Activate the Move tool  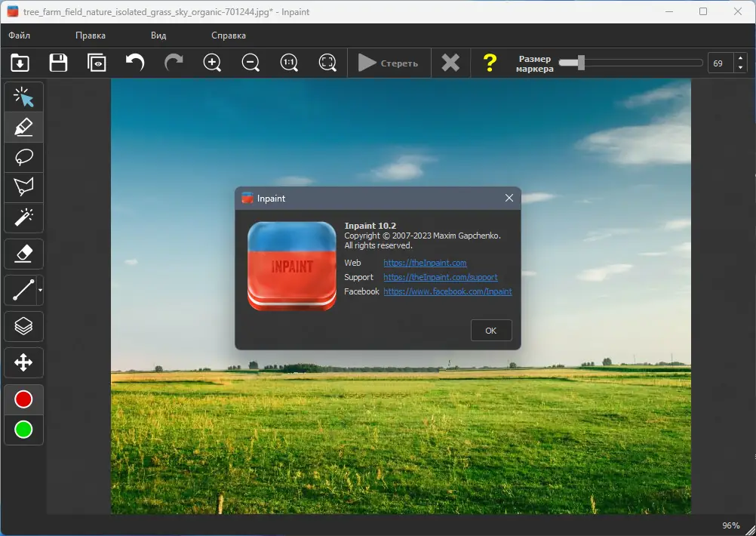[x=23, y=363]
